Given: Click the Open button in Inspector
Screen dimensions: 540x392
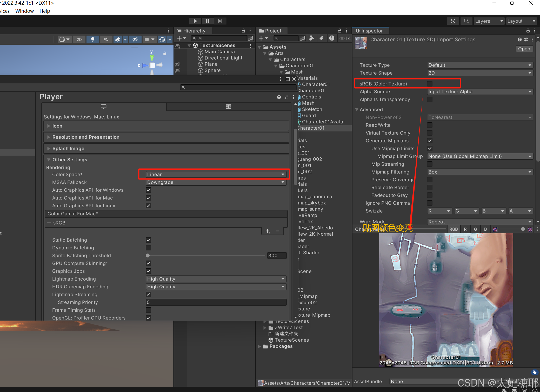Looking at the screenshot, I should [524, 49].
